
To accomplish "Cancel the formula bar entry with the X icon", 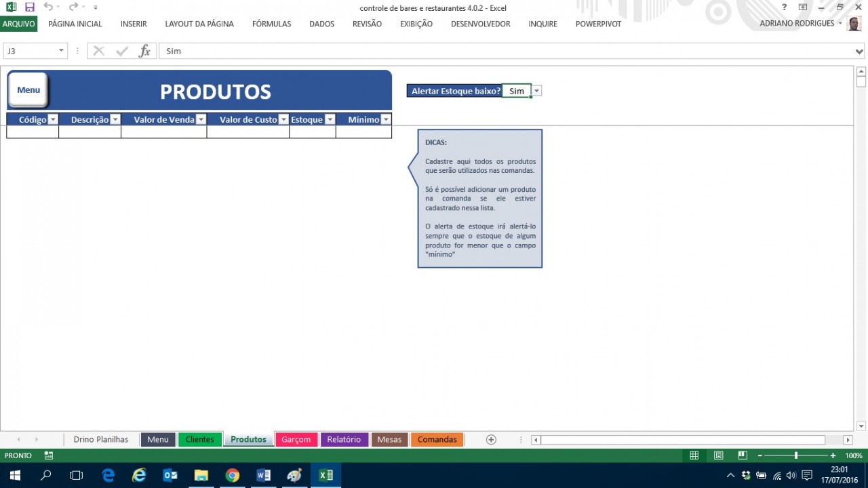I will click(x=99, y=51).
